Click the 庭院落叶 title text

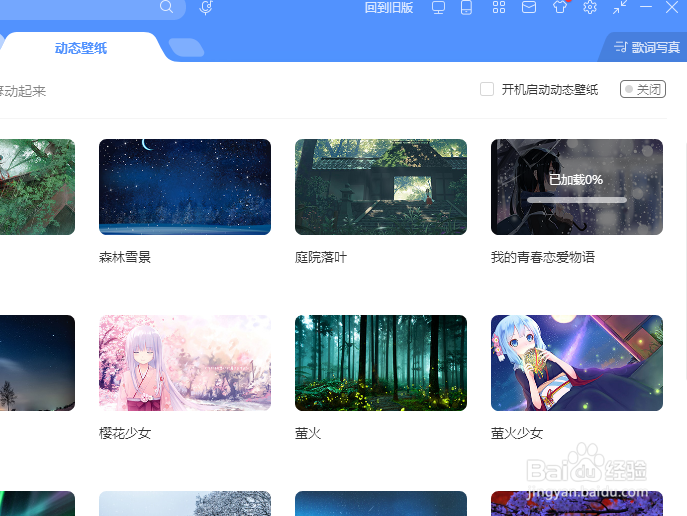321,257
